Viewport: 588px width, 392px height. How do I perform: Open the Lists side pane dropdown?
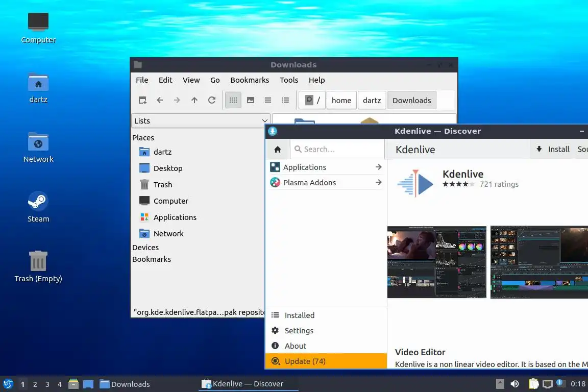pos(201,121)
